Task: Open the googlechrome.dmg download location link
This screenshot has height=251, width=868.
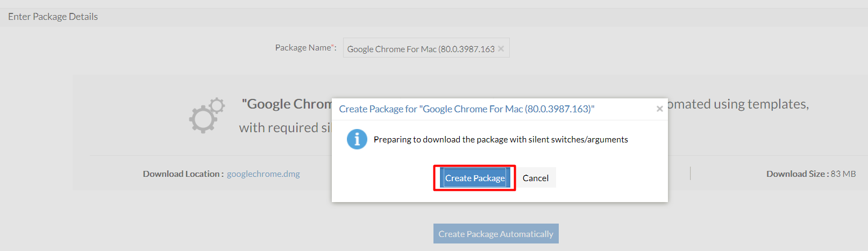Action: (x=264, y=174)
